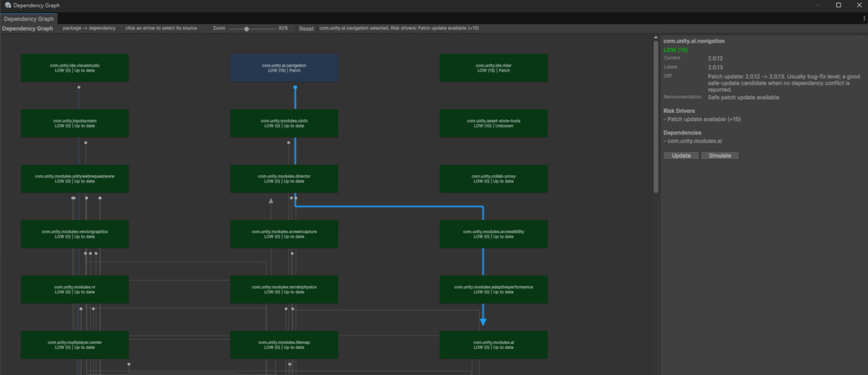Click the current version value 2.0.12

(715, 58)
